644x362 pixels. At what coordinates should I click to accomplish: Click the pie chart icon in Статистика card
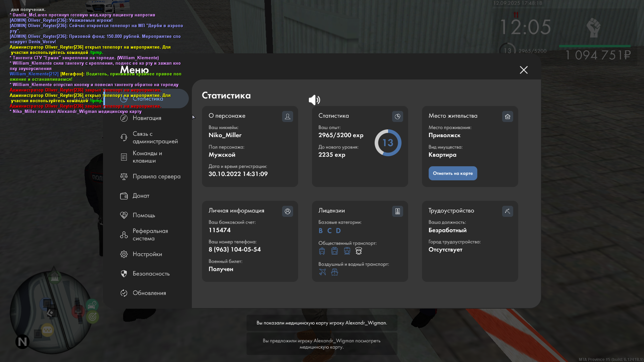click(397, 116)
